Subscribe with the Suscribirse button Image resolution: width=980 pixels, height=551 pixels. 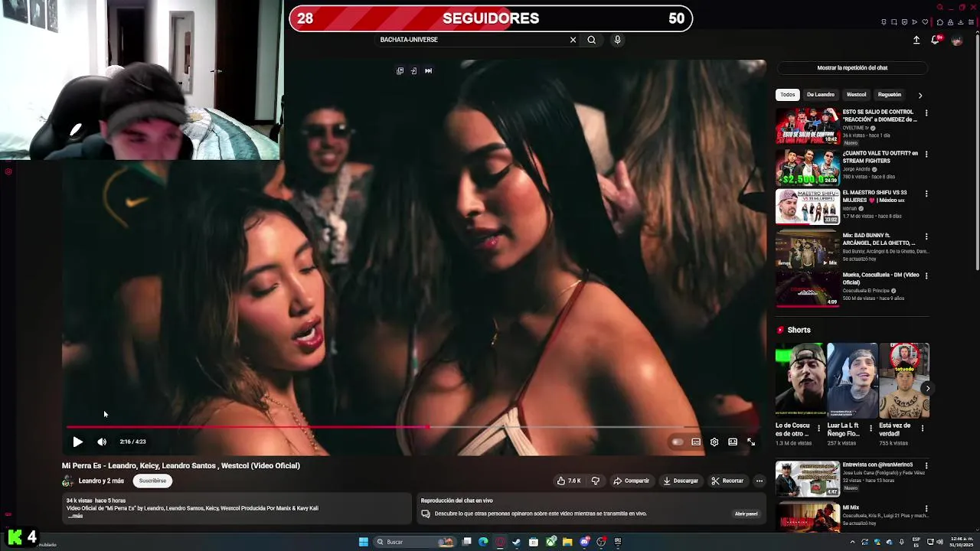[152, 481]
